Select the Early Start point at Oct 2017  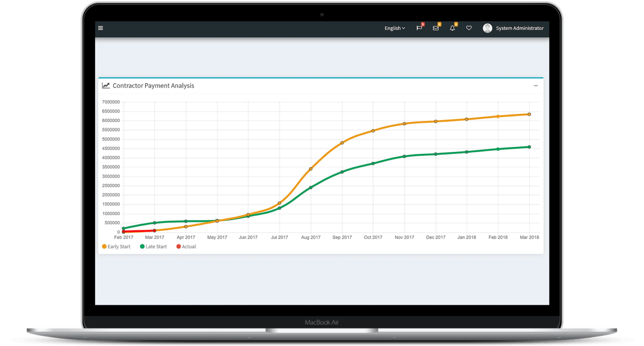coord(373,131)
